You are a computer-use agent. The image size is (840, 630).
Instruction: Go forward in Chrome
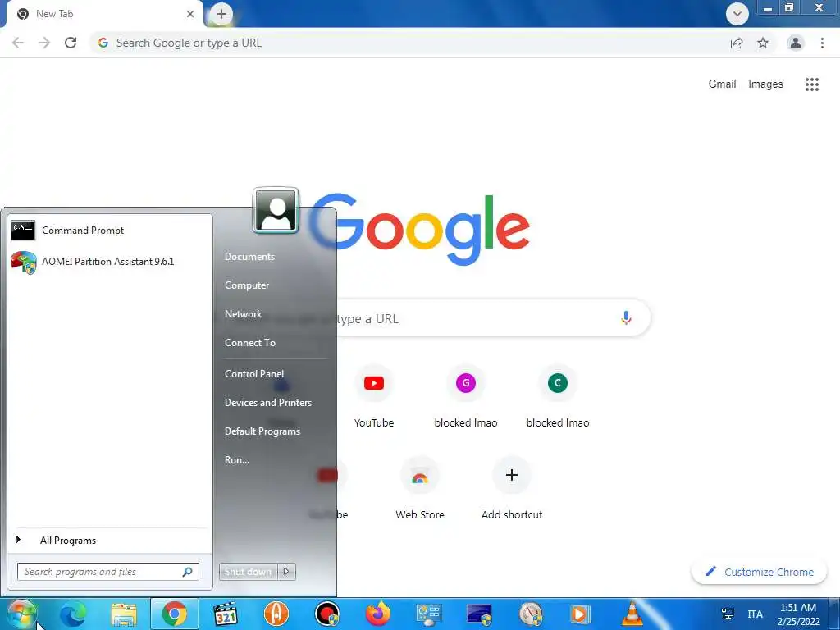[44, 43]
